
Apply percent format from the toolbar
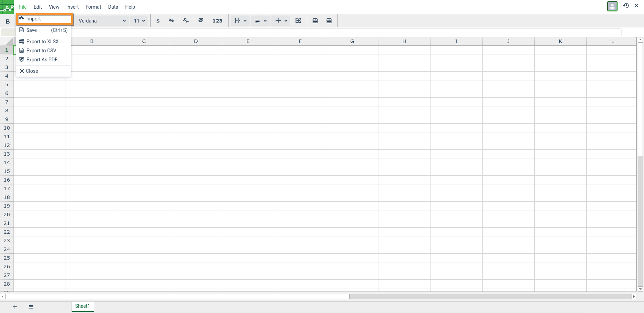point(172,21)
